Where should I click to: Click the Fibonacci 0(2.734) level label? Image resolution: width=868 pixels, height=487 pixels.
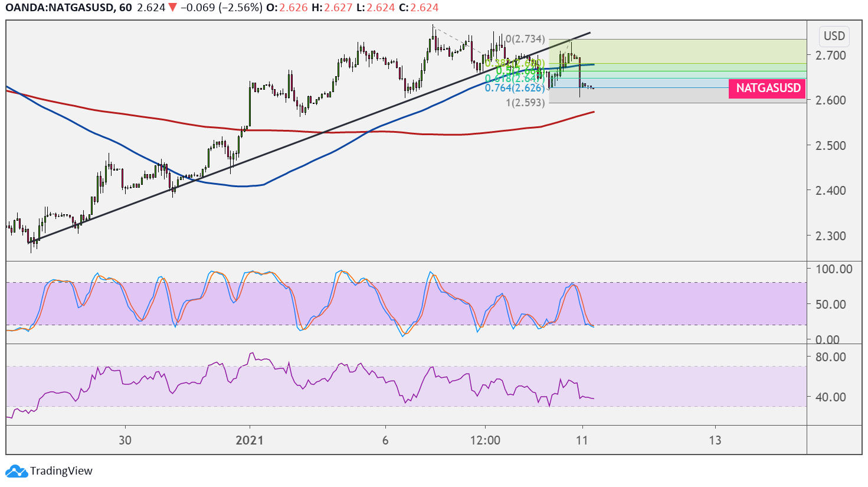525,39
